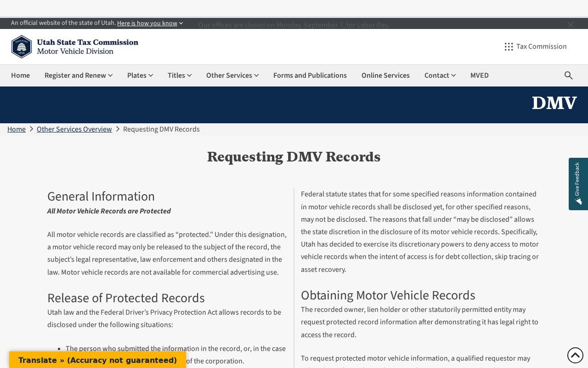Click the Home breadcrumb link
588x368 pixels.
tap(17, 129)
